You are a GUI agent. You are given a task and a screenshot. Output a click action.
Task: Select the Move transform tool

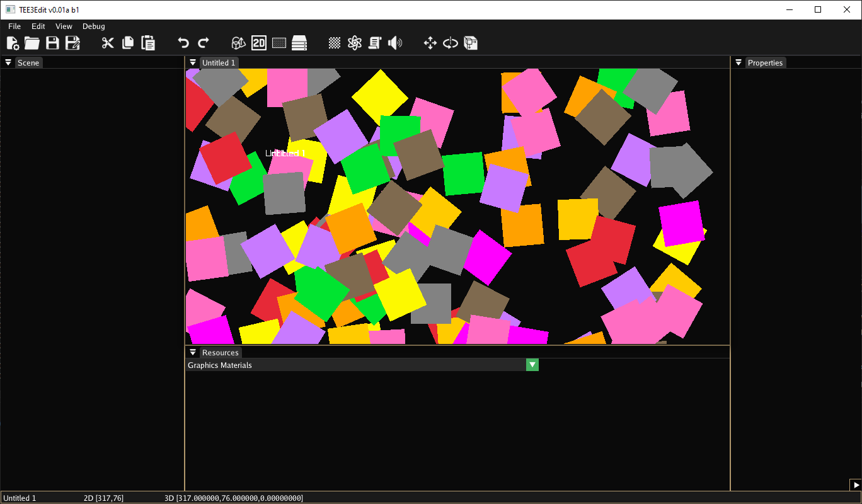click(430, 42)
